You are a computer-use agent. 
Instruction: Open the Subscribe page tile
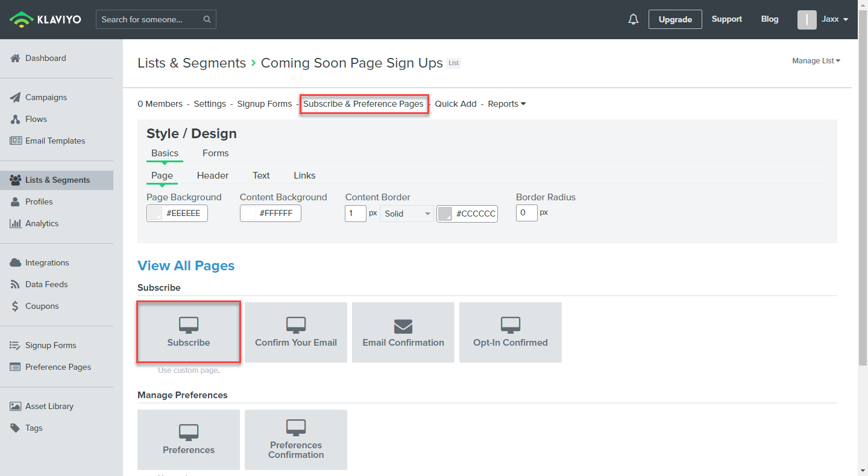(x=189, y=332)
